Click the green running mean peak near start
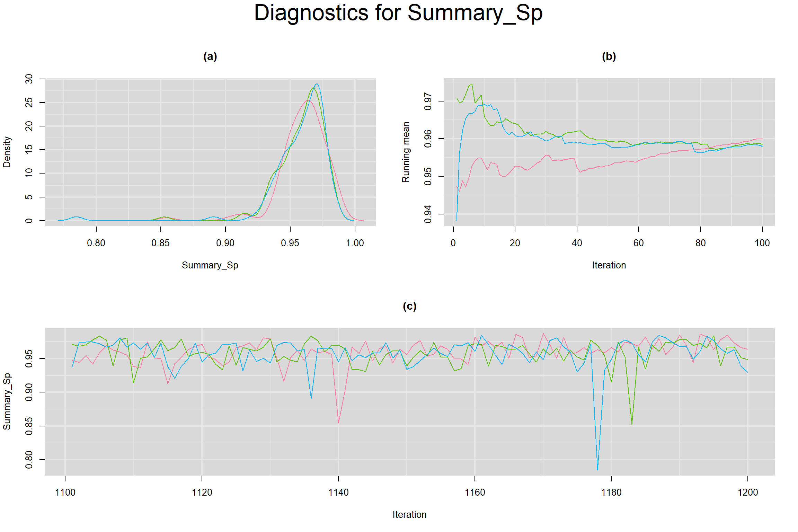 [471, 84]
